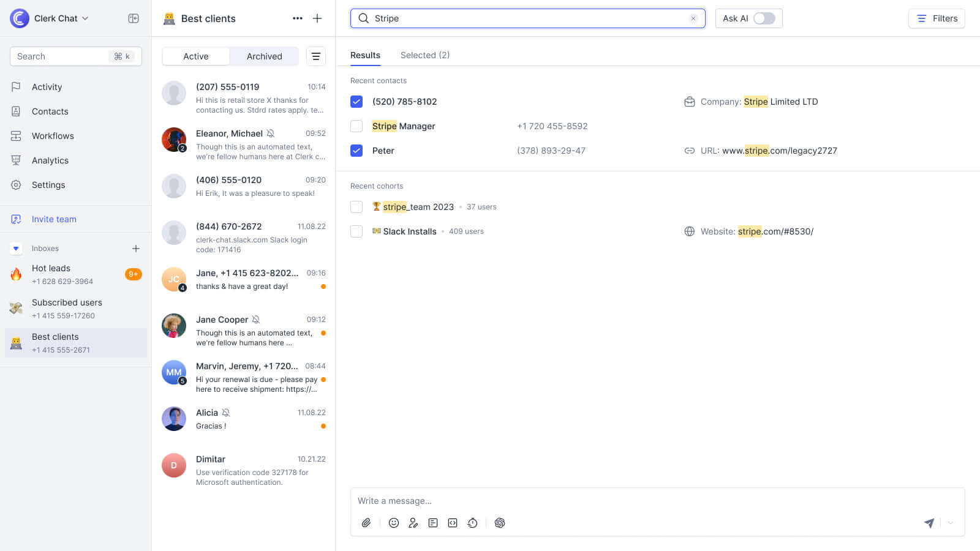Click the muted bell icon next to Alicia
This screenshot has width=980, height=551.
(x=226, y=413)
